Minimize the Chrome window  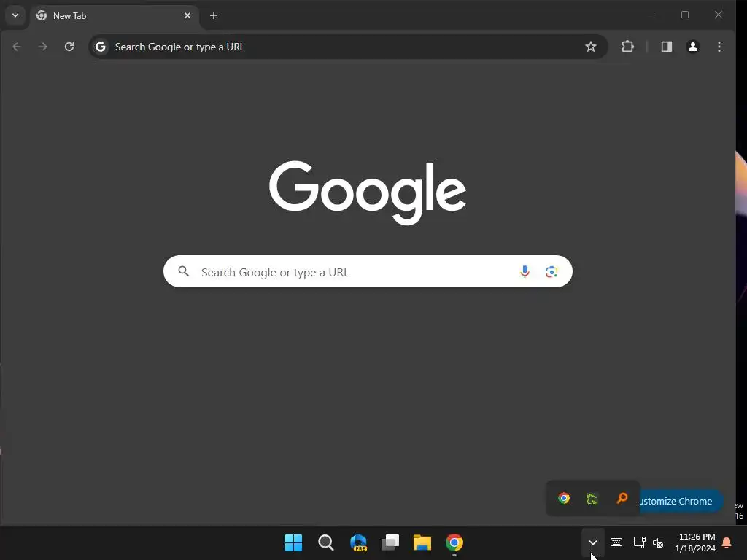651,15
